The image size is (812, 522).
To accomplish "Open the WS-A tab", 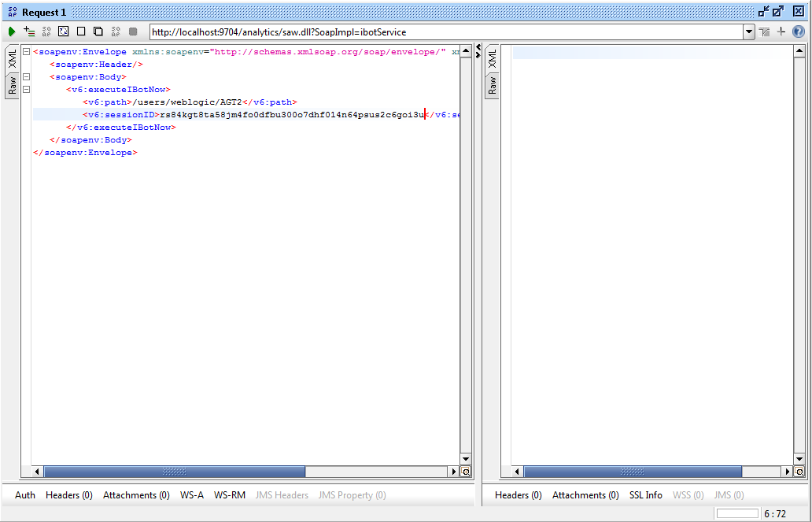I will (x=192, y=495).
